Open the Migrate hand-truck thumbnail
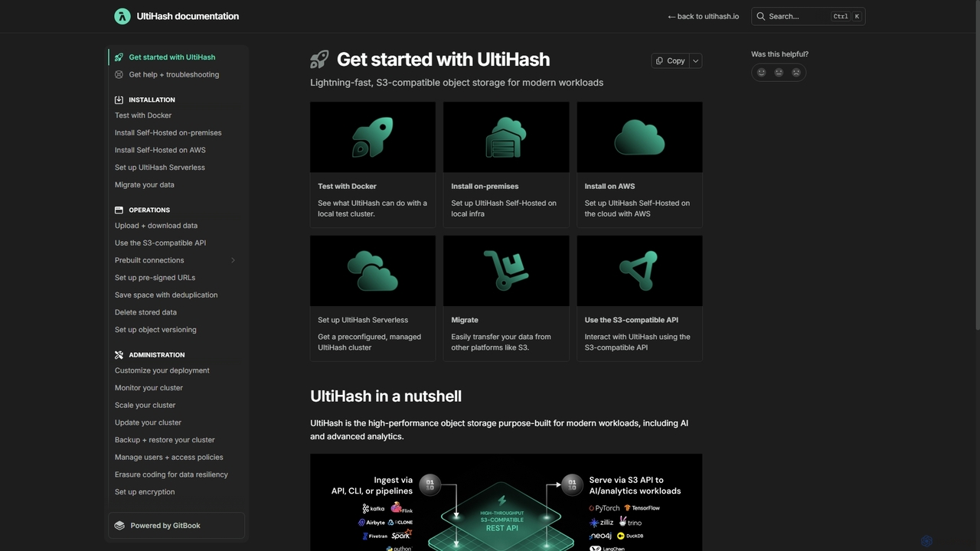 [506, 271]
